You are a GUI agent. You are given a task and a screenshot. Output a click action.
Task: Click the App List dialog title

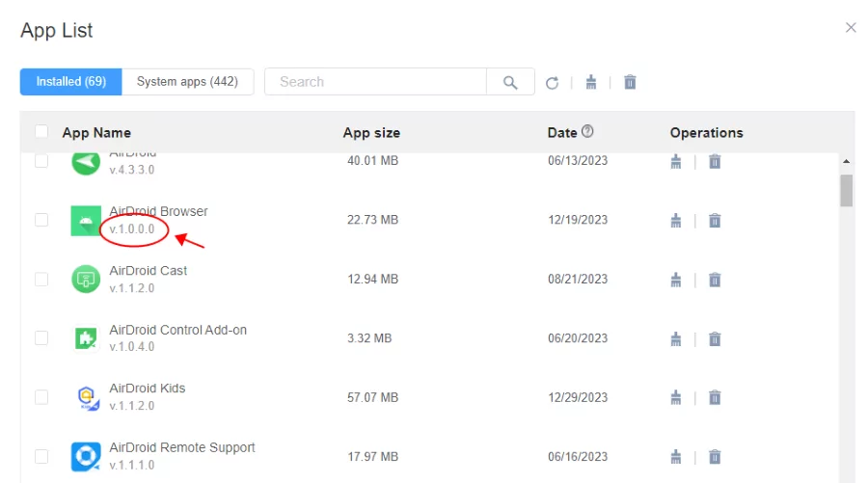pyautogui.click(x=57, y=31)
